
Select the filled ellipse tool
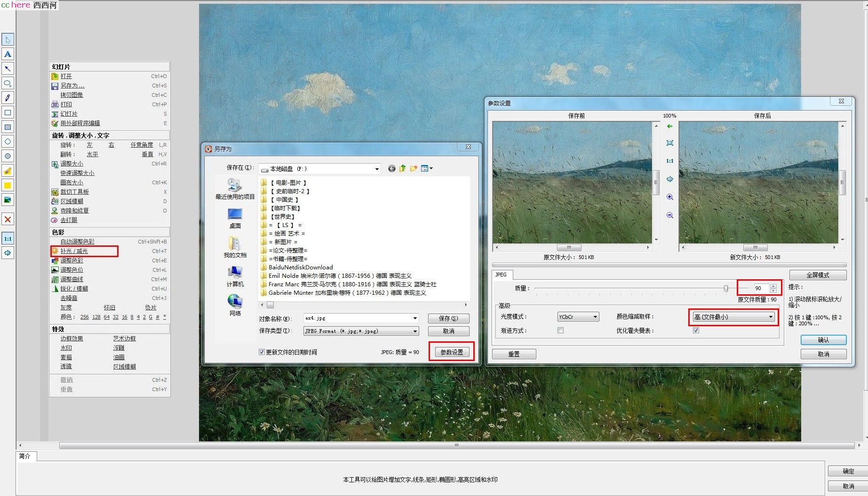8,156
